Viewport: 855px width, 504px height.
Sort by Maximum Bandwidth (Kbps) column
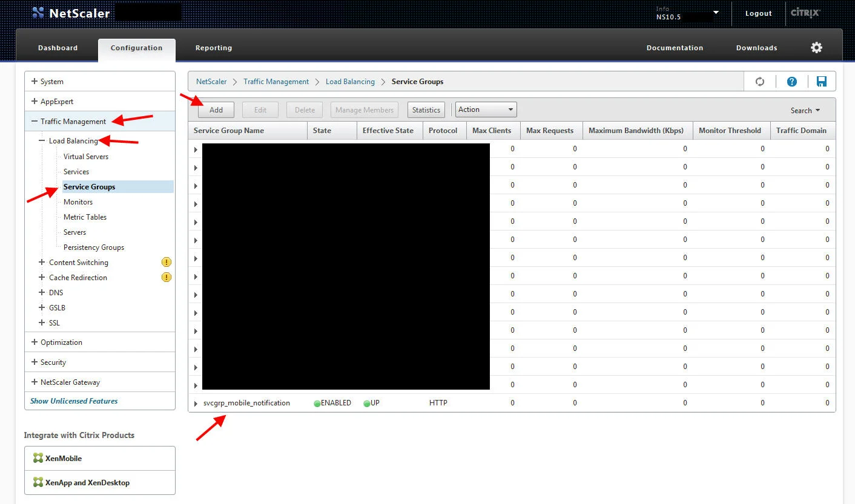point(638,130)
